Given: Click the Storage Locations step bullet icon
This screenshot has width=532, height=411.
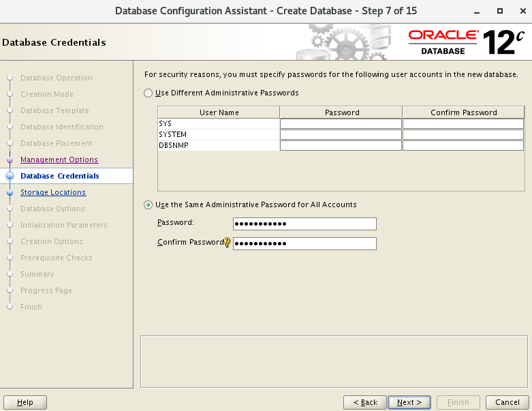Looking at the screenshot, I should click(10, 192).
